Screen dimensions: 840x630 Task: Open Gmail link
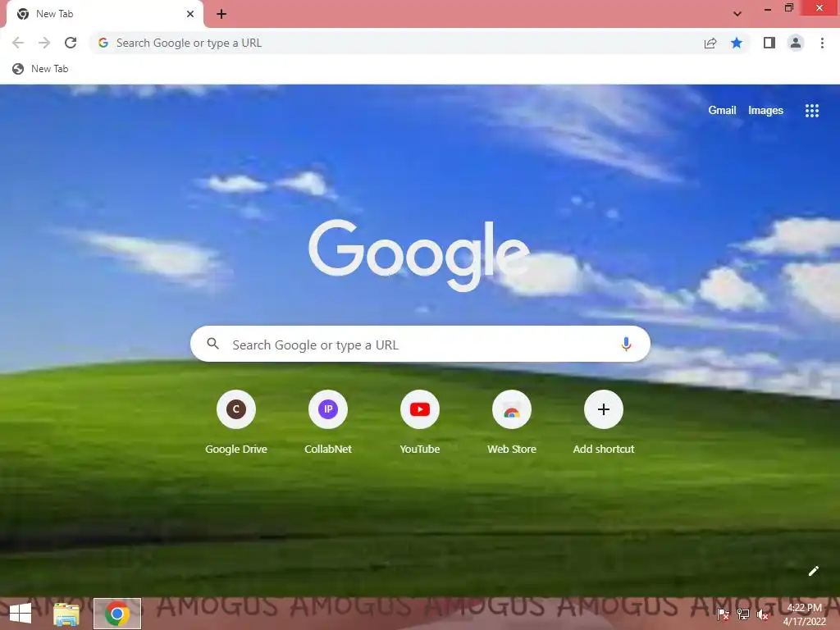click(722, 111)
